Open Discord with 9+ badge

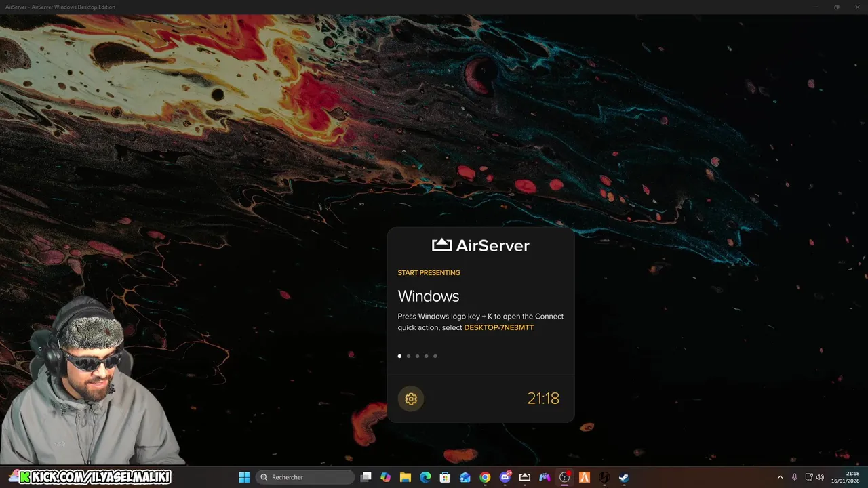tap(505, 477)
